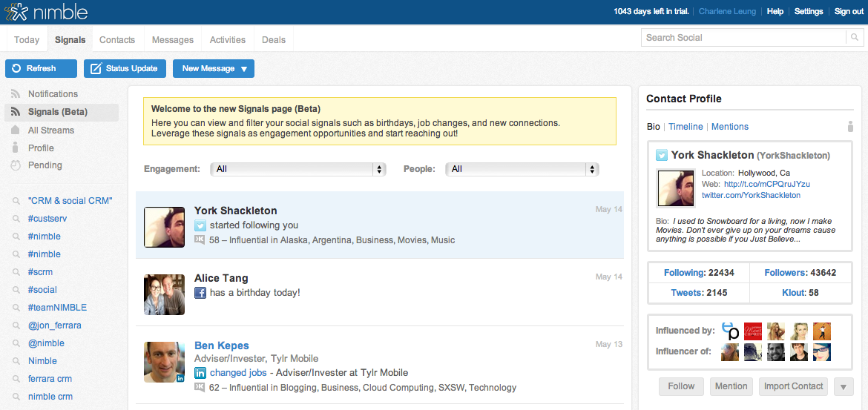Open the People filter dropdown
Screen dimensions: 868x410
(522, 169)
